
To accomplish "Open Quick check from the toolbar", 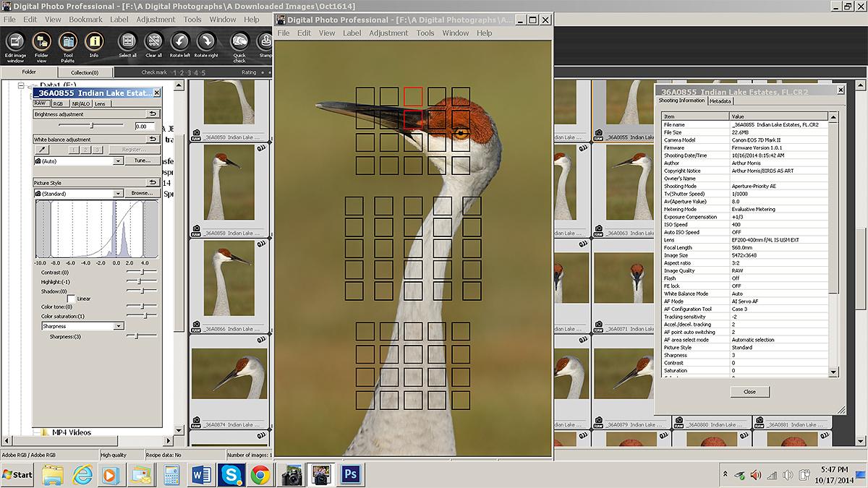I will point(239,46).
